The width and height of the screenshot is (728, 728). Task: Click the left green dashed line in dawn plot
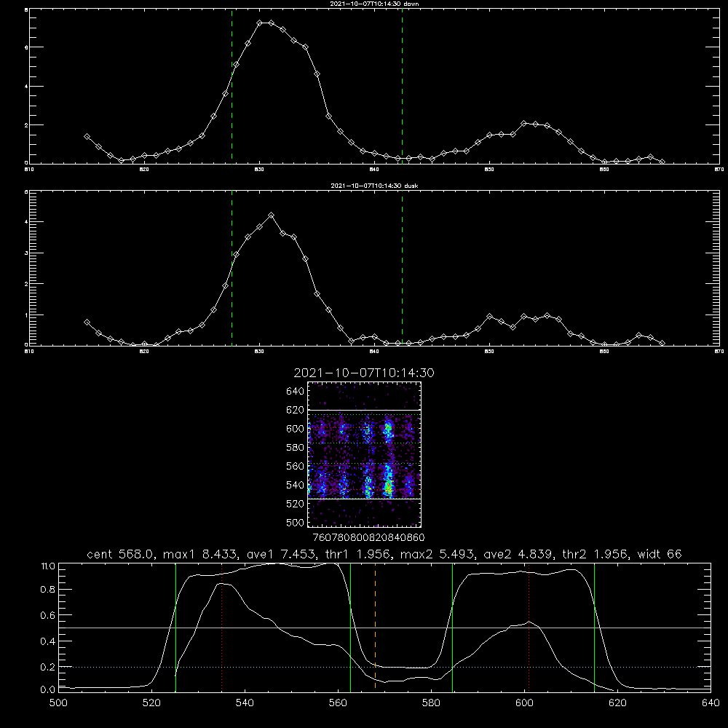click(232, 86)
